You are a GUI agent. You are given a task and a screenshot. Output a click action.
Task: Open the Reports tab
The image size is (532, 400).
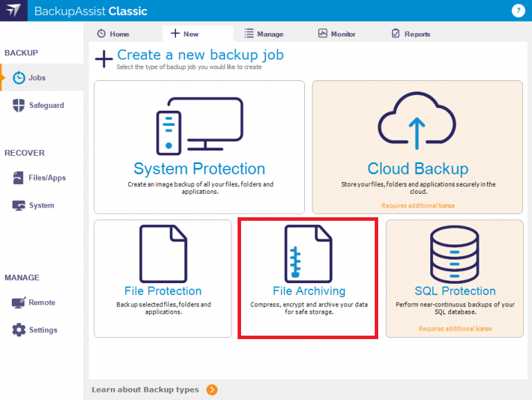pos(411,34)
